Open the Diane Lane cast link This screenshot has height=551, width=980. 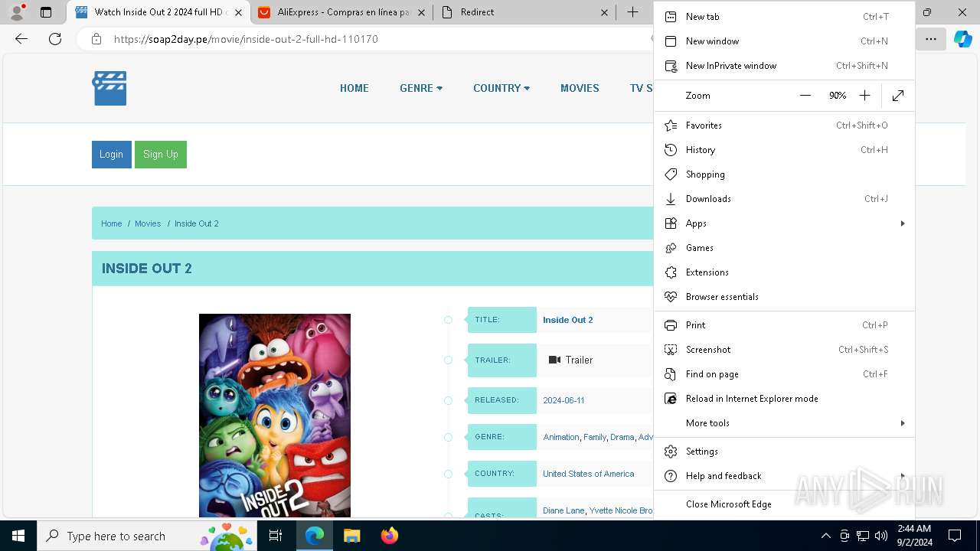[563, 510]
